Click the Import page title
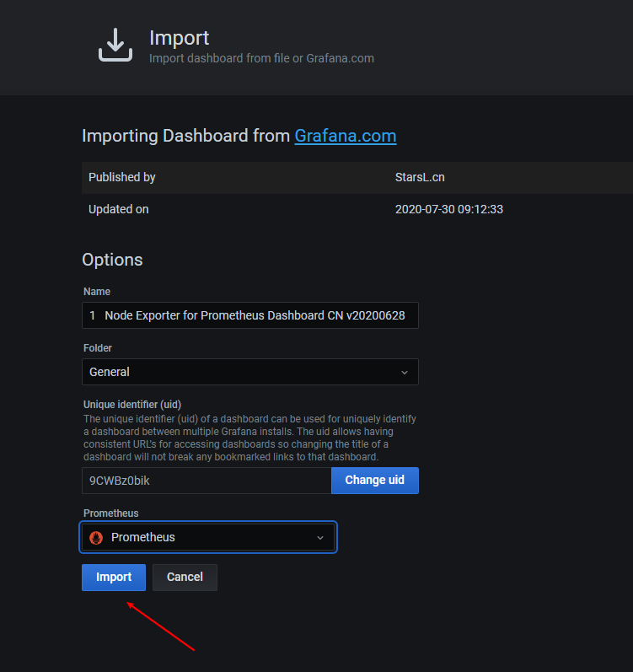 [179, 38]
